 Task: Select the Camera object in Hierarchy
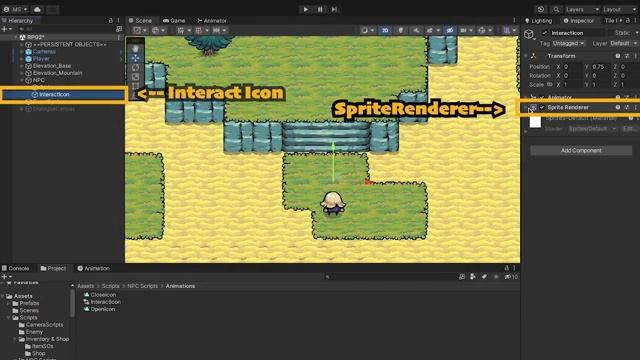point(44,52)
